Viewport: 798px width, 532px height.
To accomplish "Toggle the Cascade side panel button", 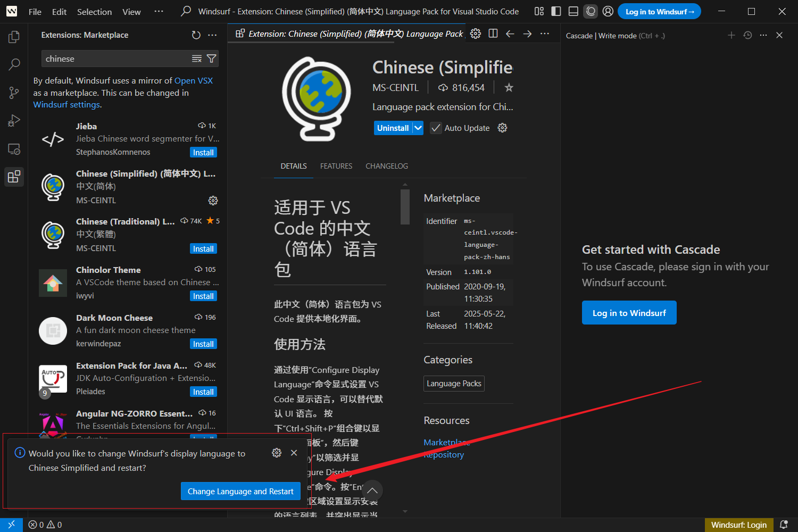I will pyautogui.click(x=591, y=11).
